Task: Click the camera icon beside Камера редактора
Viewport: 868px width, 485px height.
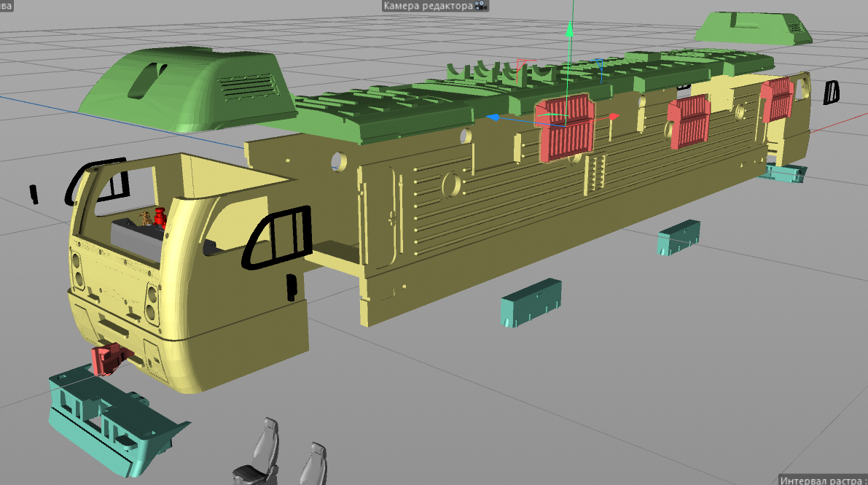Action: pyautogui.click(x=481, y=6)
